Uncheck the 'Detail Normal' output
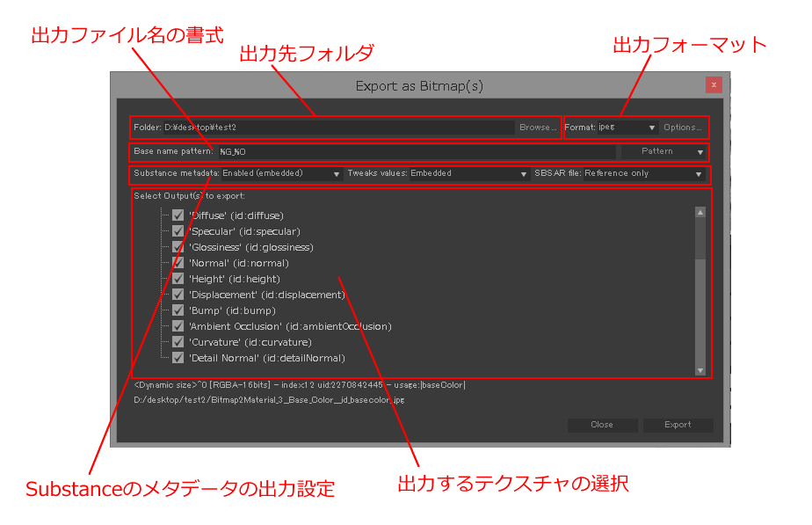This screenshot has height=525, width=812. (178, 358)
